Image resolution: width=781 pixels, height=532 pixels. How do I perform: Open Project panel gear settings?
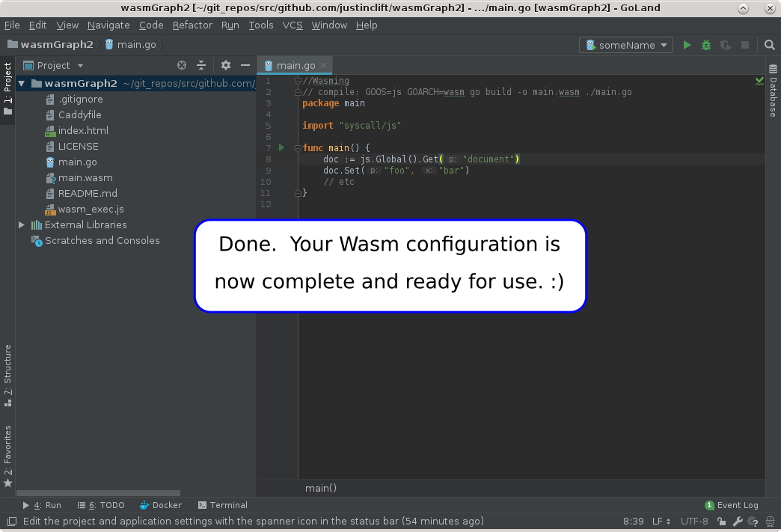pos(226,65)
